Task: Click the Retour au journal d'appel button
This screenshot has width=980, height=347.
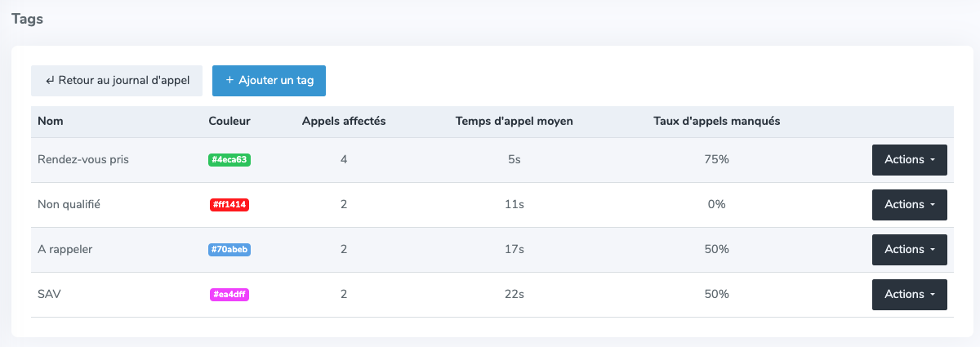Action: point(117,81)
